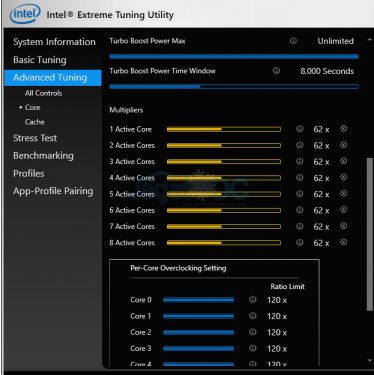Select Advanced Tuning in sidebar

53,78
